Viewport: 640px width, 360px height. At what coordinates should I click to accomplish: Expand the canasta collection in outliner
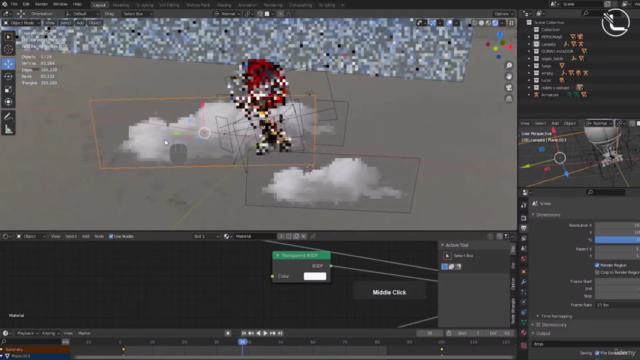(x=529, y=44)
